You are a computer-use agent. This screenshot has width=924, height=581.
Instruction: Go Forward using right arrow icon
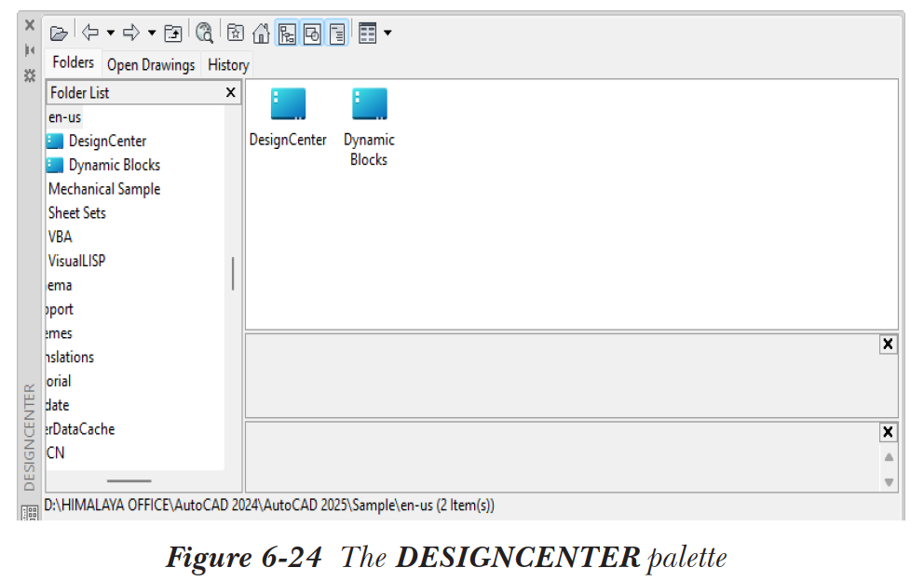click(x=130, y=33)
